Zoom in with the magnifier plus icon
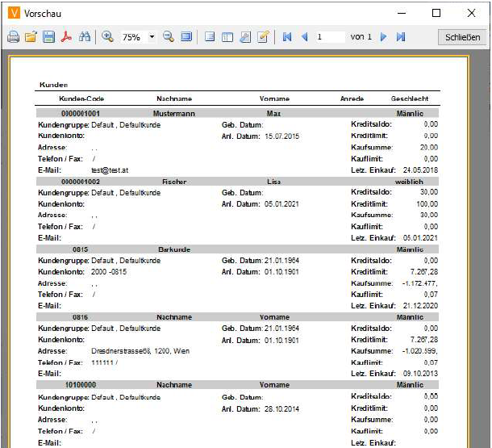The width and height of the screenshot is (492, 448). [107, 37]
